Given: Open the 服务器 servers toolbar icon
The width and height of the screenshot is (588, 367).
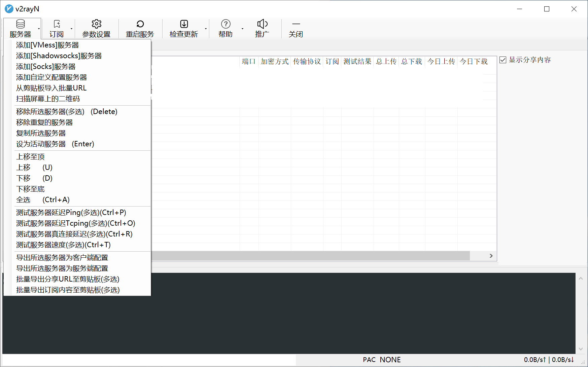Looking at the screenshot, I should click(21, 24).
